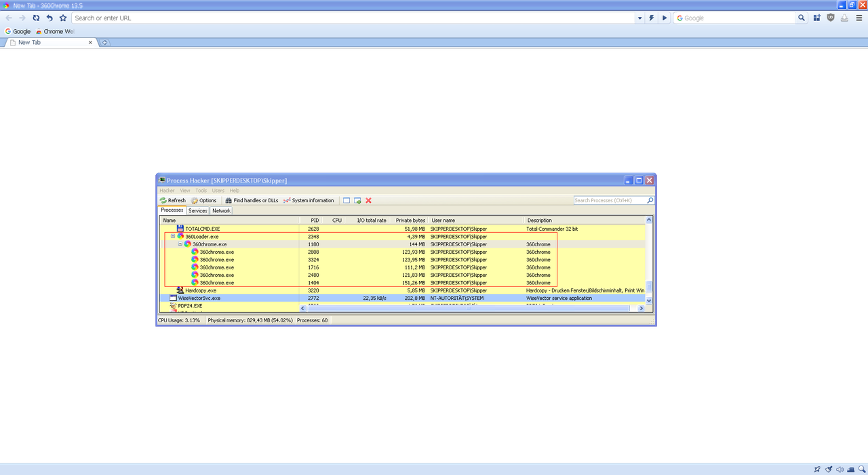
Task: Close the New Tab tab
Action: point(90,43)
